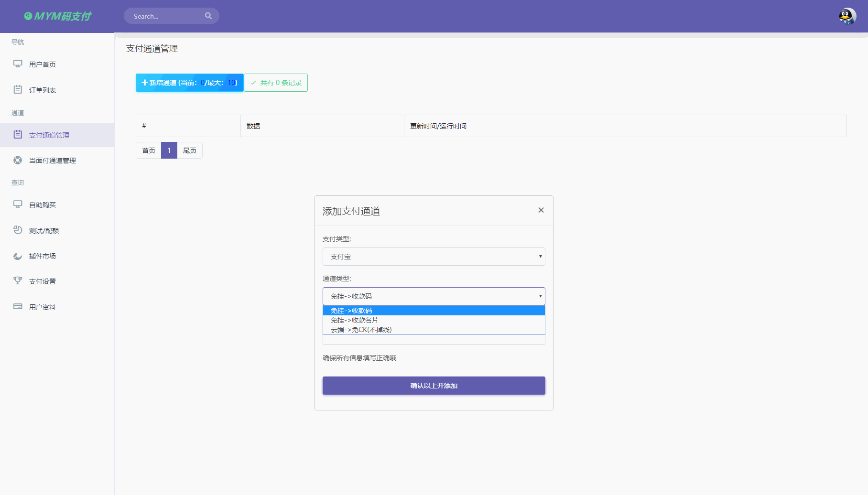The width and height of the screenshot is (868, 495).
Task: Click the pie chart icon beside 测试/配额
Action: pos(18,230)
